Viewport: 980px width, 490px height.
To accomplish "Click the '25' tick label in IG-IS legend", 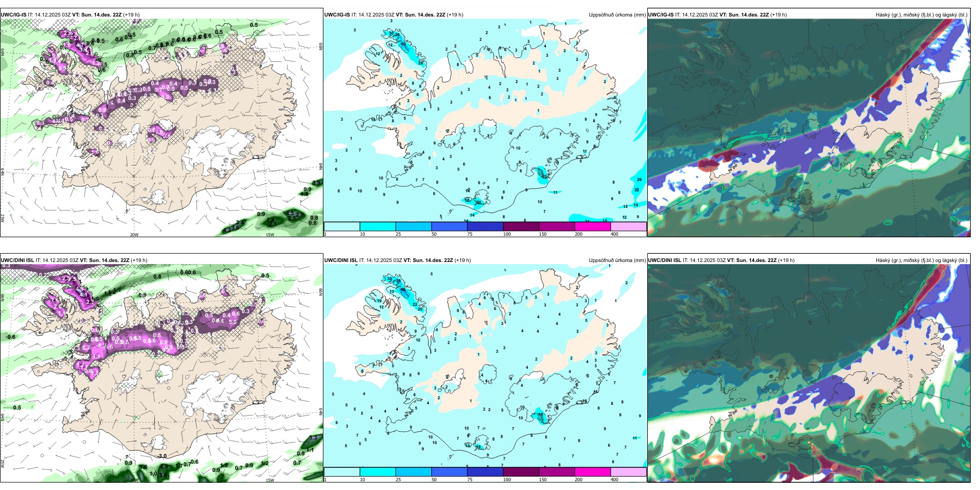I will click(398, 234).
